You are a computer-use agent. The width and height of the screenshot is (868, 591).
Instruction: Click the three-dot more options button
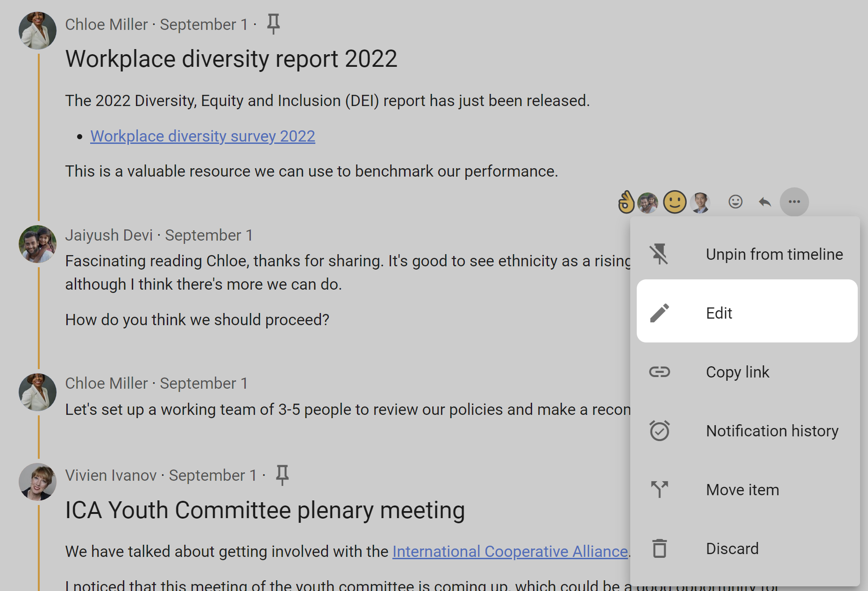point(794,202)
